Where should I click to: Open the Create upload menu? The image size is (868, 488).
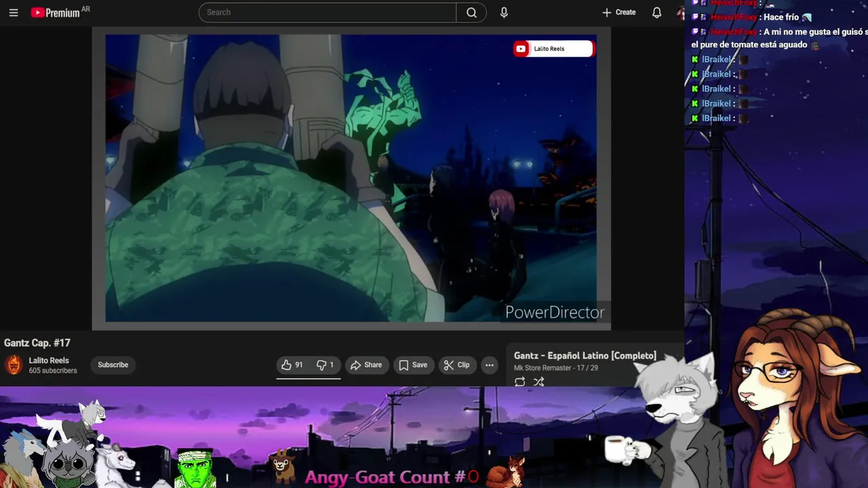[x=618, y=12]
